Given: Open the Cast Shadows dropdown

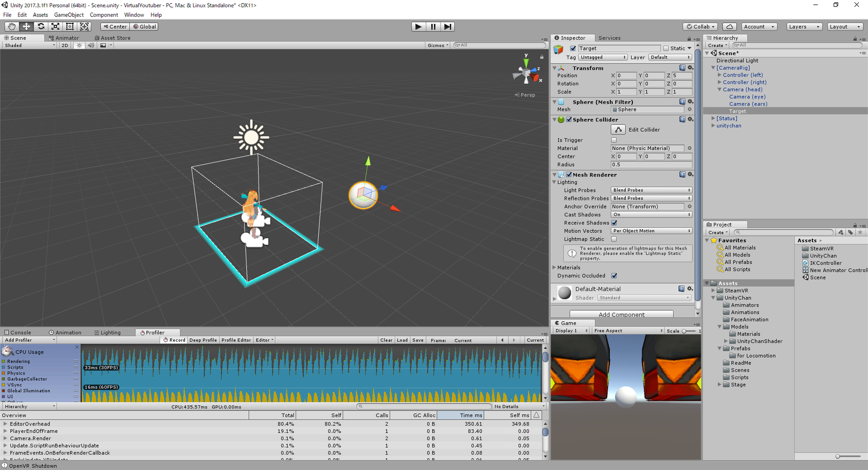Looking at the screenshot, I should (x=651, y=215).
